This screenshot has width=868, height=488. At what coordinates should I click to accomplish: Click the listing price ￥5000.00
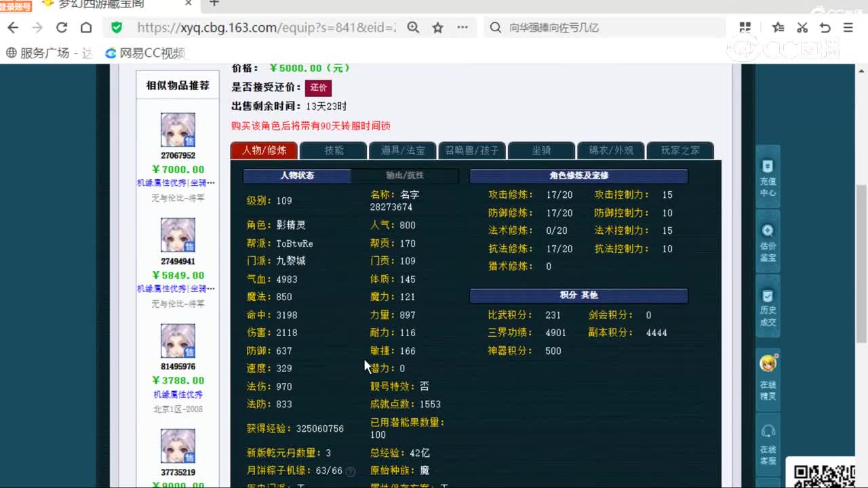click(309, 68)
